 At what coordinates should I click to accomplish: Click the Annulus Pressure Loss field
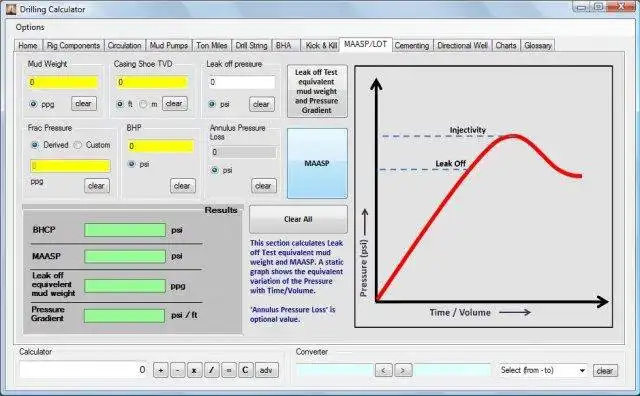pyautogui.click(x=243, y=152)
